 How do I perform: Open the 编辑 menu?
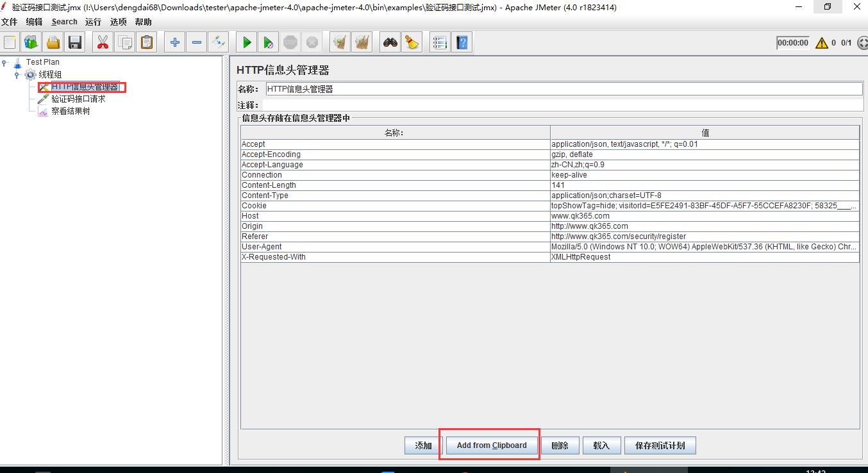click(x=34, y=22)
